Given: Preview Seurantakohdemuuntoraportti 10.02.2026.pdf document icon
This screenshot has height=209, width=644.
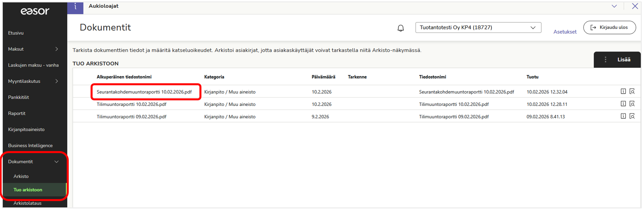Looking at the screenshot, I should click(632, 91).
